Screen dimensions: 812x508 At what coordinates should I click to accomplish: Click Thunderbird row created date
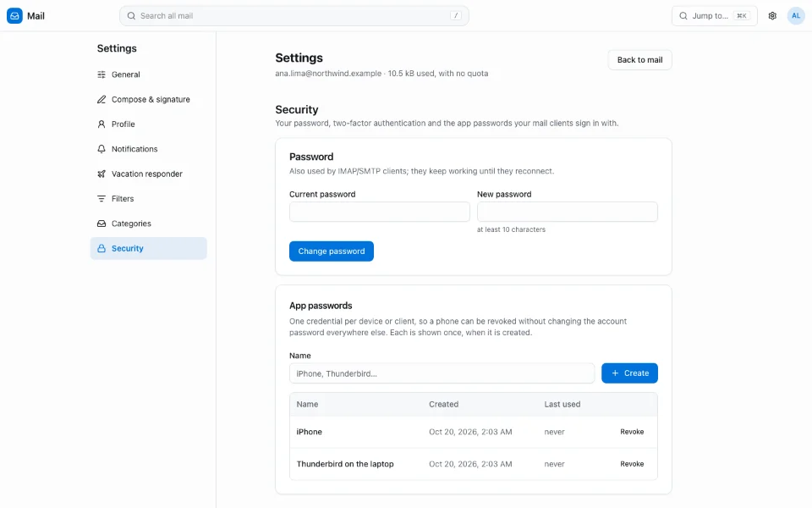pos(470,464)
